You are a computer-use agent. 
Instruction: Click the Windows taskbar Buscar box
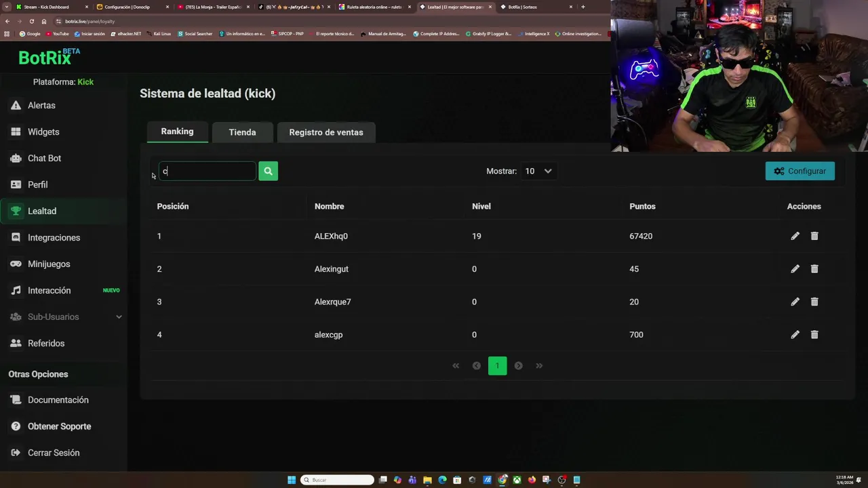coord(337,480)
